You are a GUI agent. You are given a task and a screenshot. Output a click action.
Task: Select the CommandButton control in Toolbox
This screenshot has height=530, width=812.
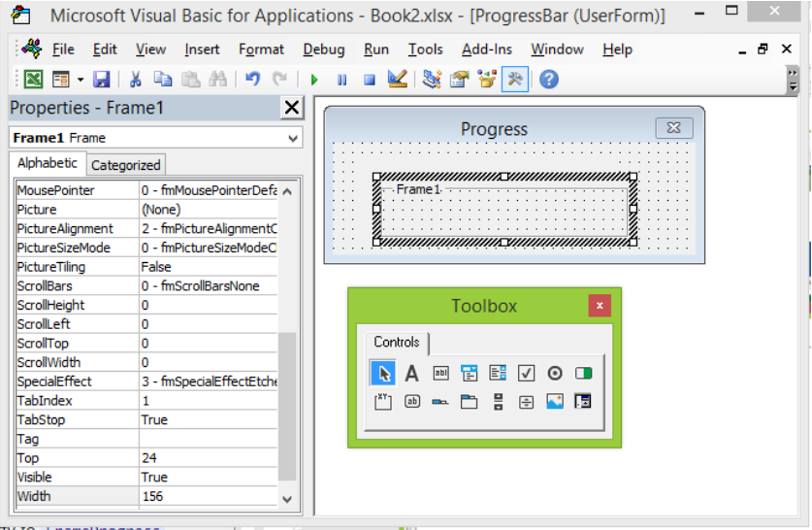pyautogui.click(x=412, y=402)
